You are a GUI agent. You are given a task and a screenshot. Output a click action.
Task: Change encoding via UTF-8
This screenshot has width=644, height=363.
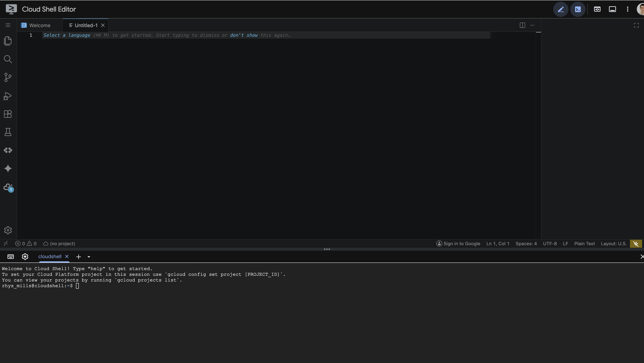click(550, 244)
